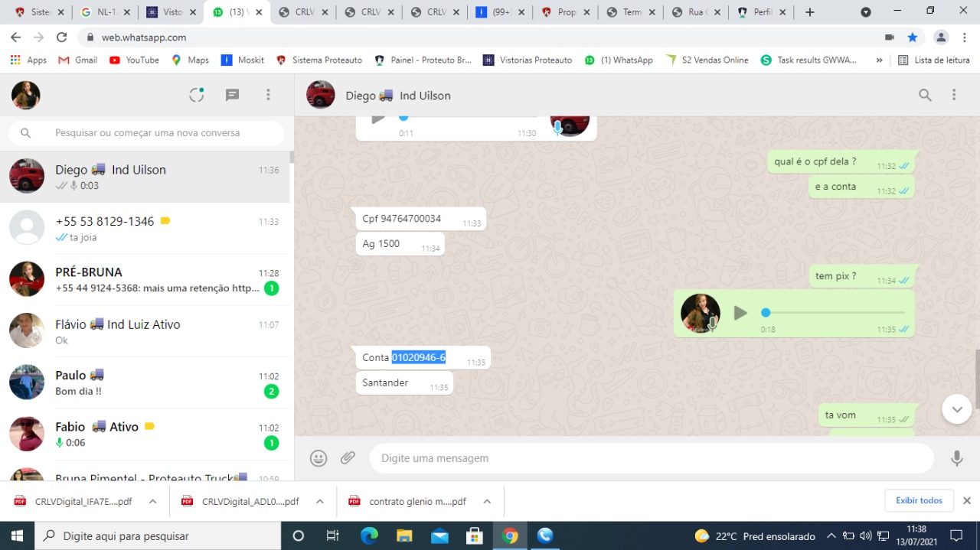Bookmark page with the star icon
This screenshot has height=550, width=980.
pos(912,37)
